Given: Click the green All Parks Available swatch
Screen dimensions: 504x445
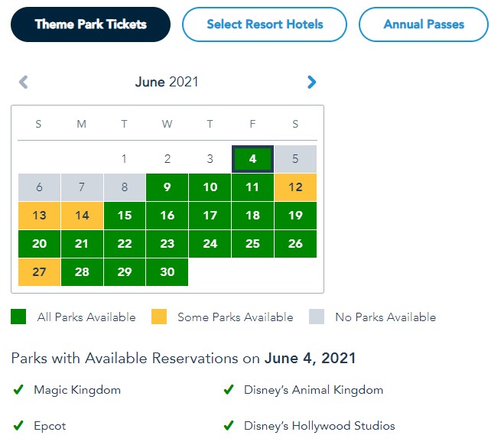Looking at the screenshot, I should click(18, 317).
